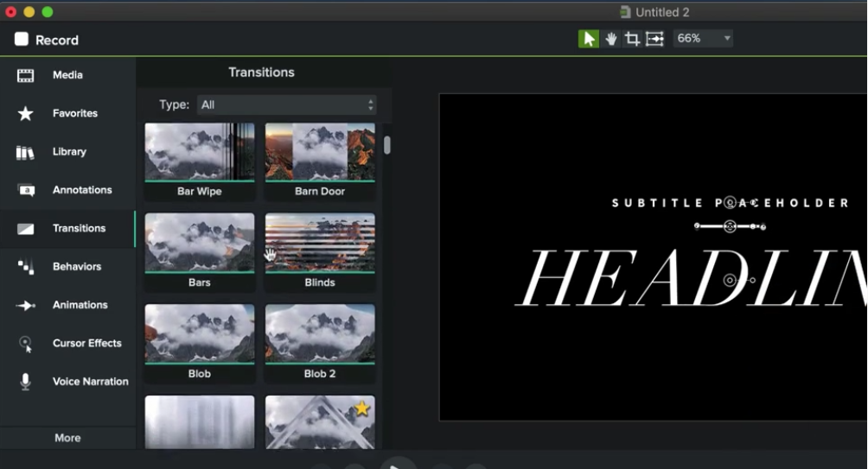Viewport: 868px width, 469px height.
Task: Click the Library books icon
Action: [26, 152]
